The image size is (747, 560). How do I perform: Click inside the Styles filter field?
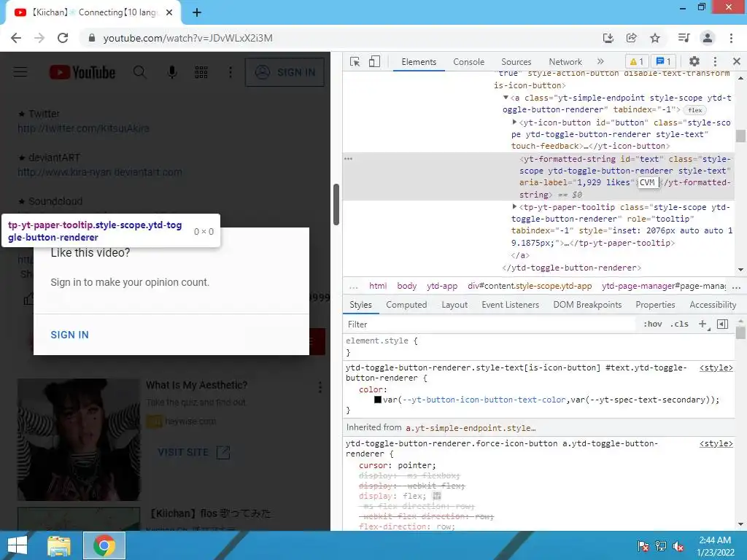click(491, 324)
